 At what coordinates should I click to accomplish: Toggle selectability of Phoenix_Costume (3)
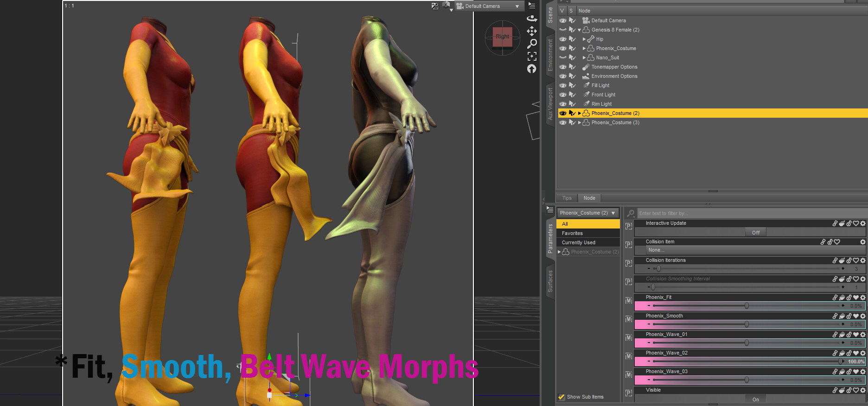(x=572, y=122)
